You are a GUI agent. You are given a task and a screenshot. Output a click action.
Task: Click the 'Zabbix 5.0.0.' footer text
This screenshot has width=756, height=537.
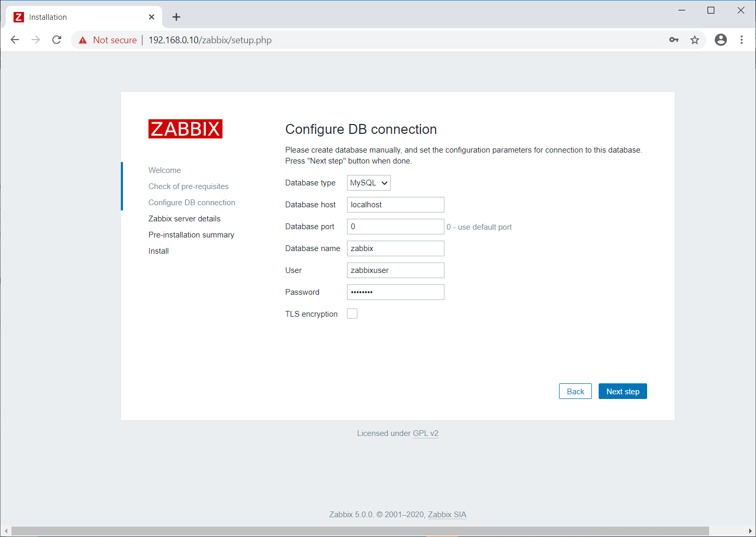point(352,515)
